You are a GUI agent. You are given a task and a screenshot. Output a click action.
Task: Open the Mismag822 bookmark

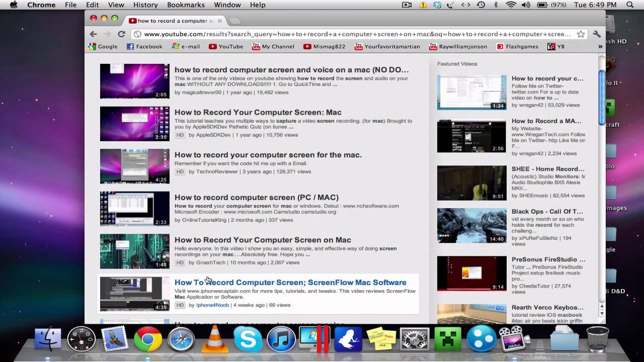coord(325,46)
